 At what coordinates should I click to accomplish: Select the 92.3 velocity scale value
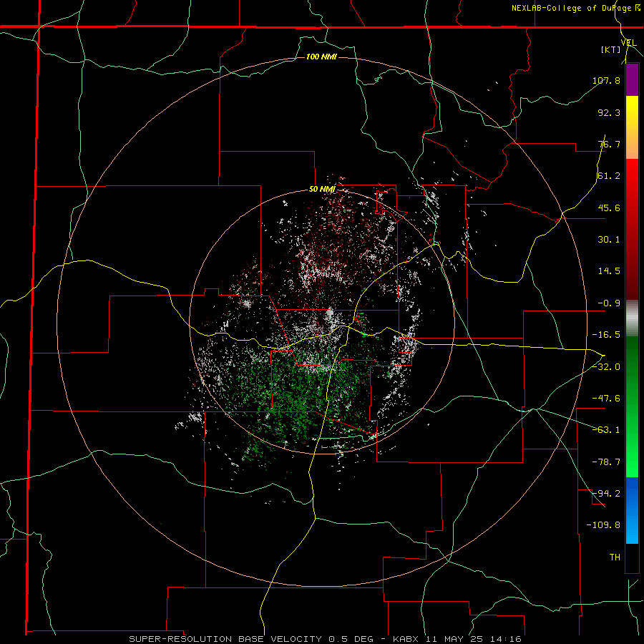click(609, 112)
